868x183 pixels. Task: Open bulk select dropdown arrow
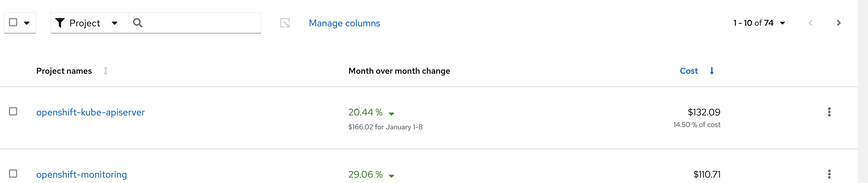[x=27, y=23]
